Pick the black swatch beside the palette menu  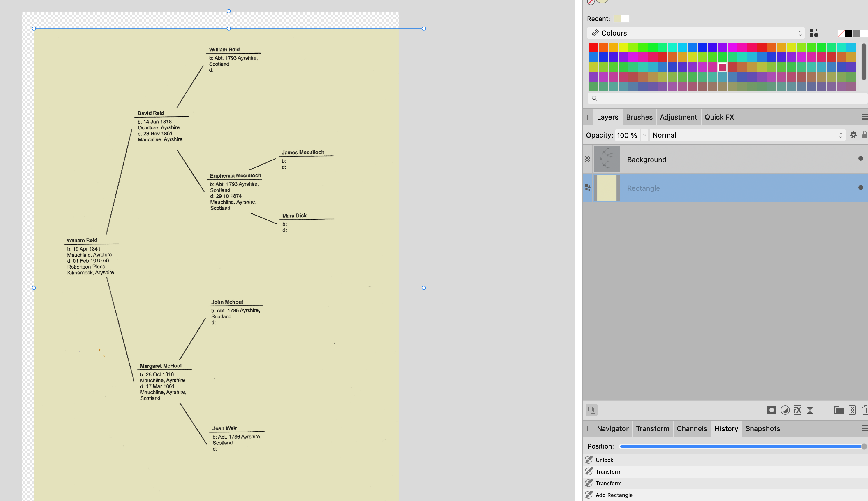click(x=848, y=34)
